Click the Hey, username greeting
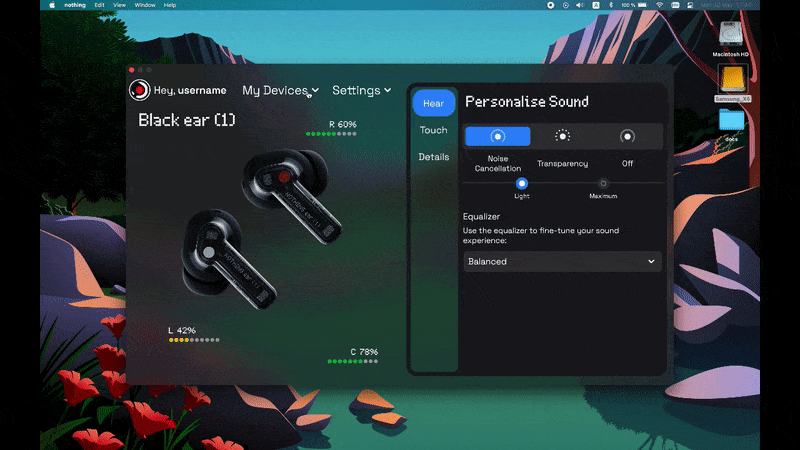This screenshot has width=800, height=450. click(x=190, y=90)
